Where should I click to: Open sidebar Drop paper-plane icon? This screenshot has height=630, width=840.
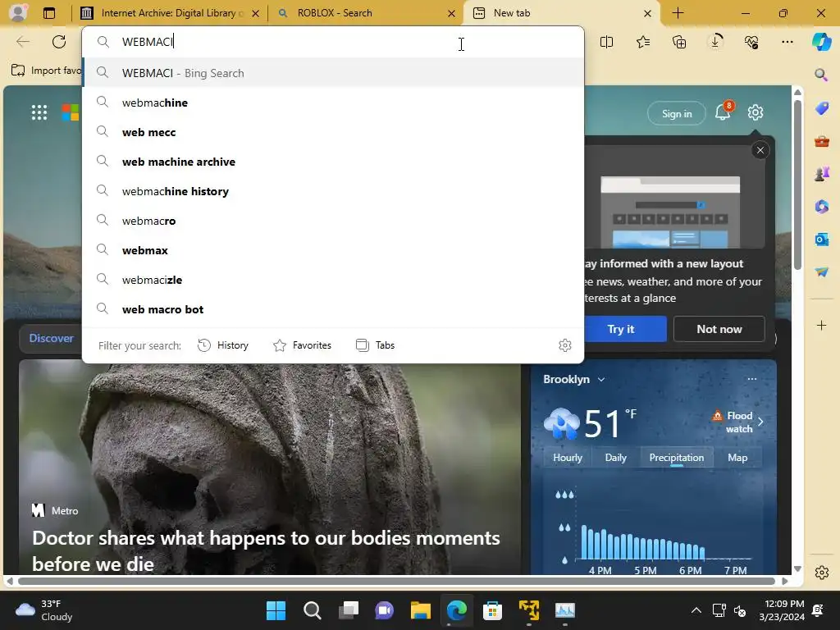tap(821, 272)
